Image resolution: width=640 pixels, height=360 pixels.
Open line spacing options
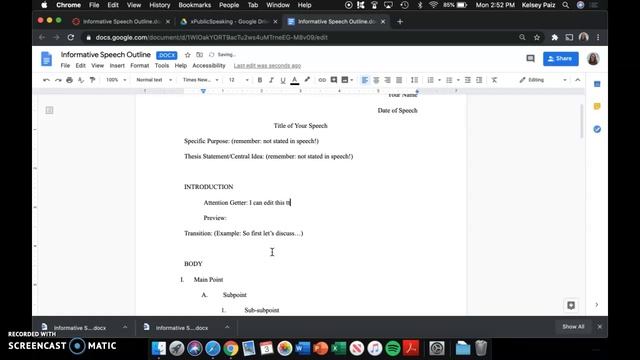click(414, 80)
